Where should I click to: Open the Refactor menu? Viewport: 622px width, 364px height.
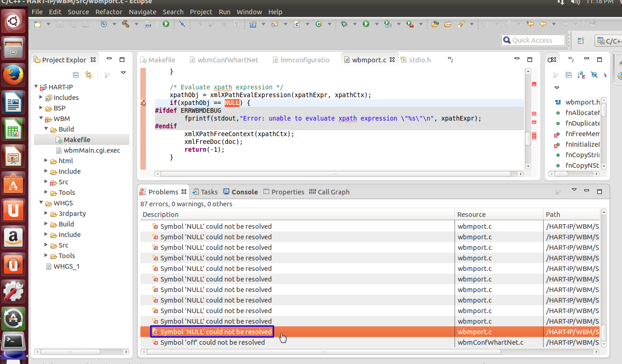109,11
